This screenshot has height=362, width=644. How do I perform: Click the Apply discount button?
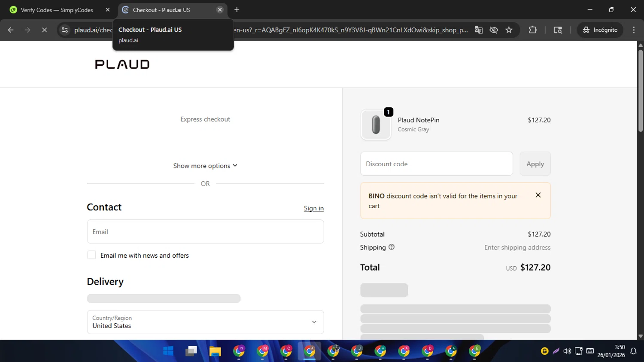(535, 164)
